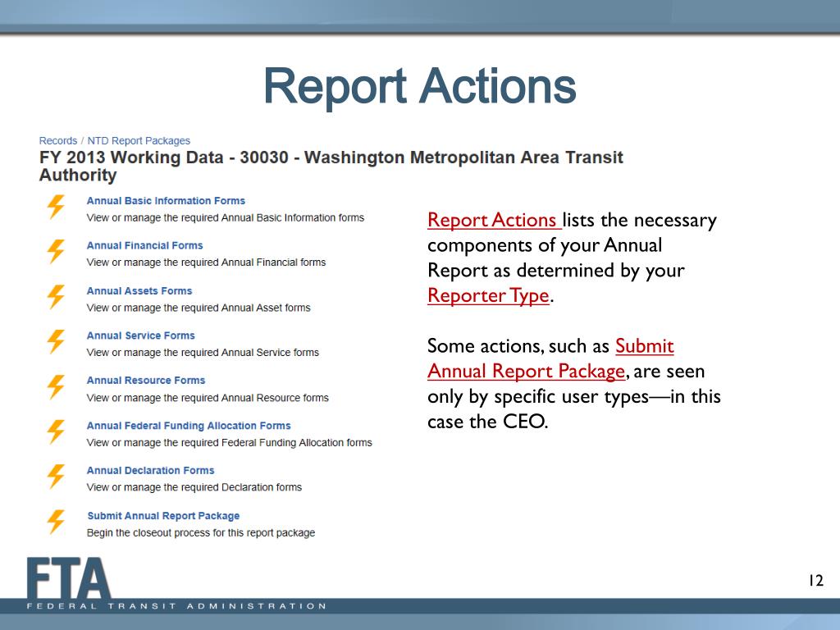
Task: Select the blue Submit Annual Report Package action
Action: [163, 516]
